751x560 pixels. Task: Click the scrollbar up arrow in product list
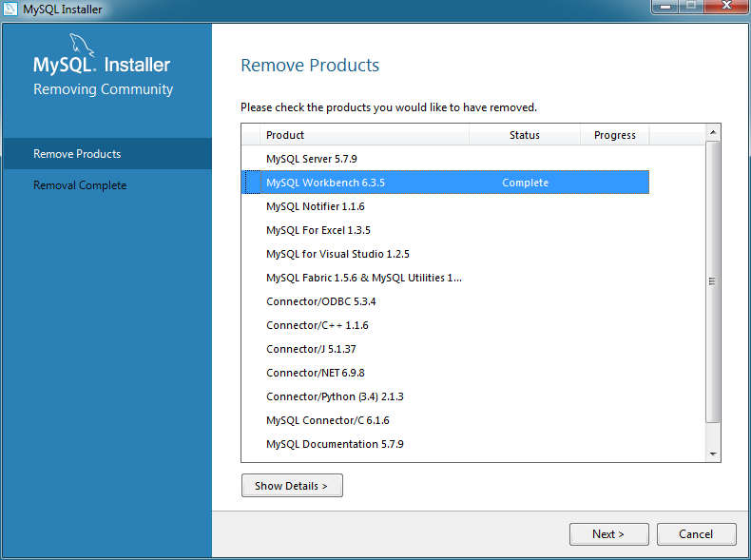(x=713, y=132)
